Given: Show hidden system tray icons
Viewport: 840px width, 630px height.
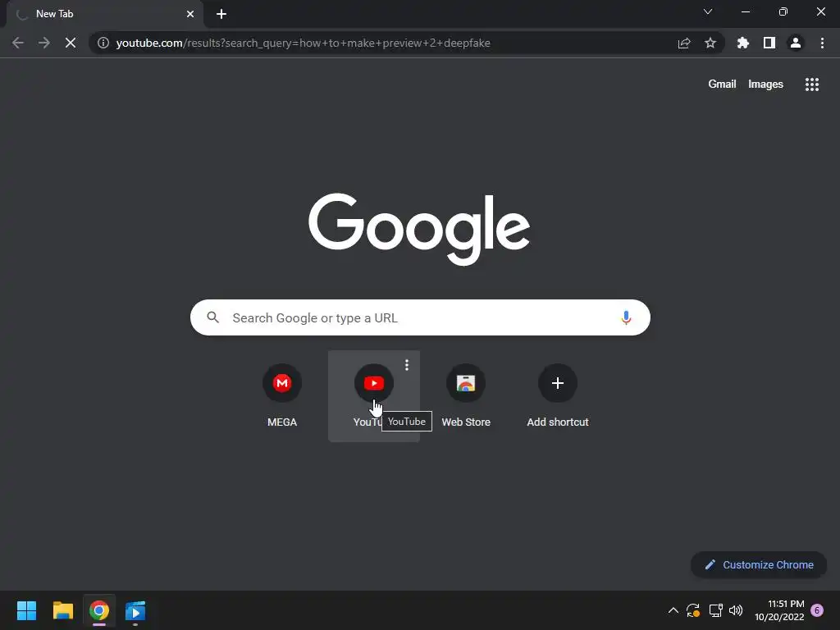Looking at the screenshot, I should [673, 610].
